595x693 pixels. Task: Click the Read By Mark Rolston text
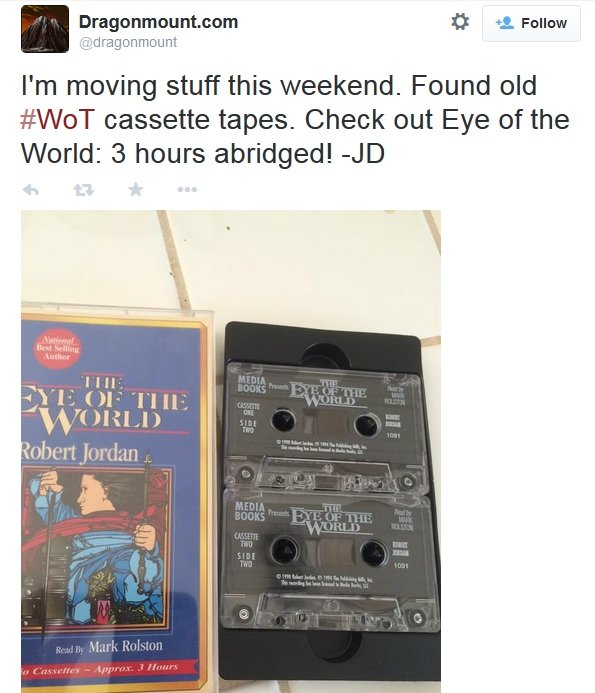pos(109,647)
